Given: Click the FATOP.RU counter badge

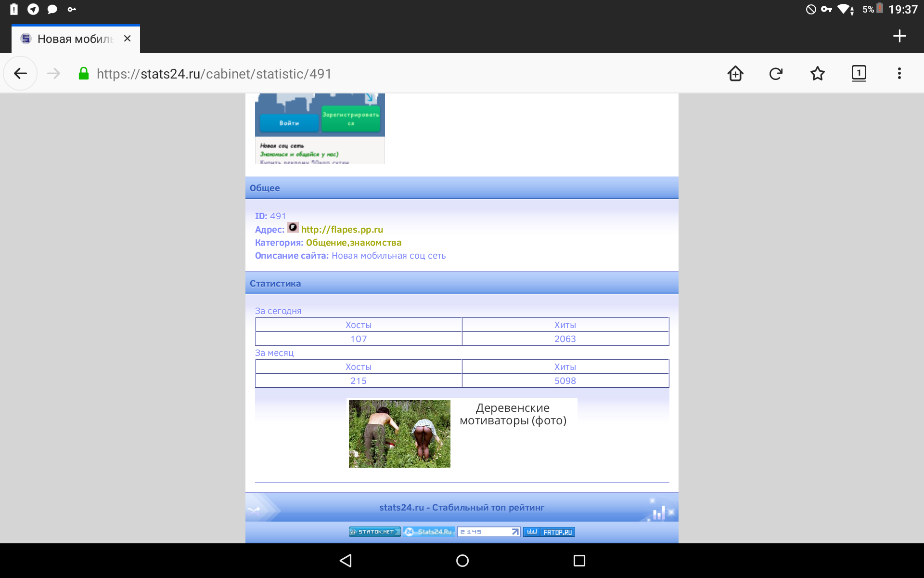Looking at the screenshot, I should [x=549, y=532].
